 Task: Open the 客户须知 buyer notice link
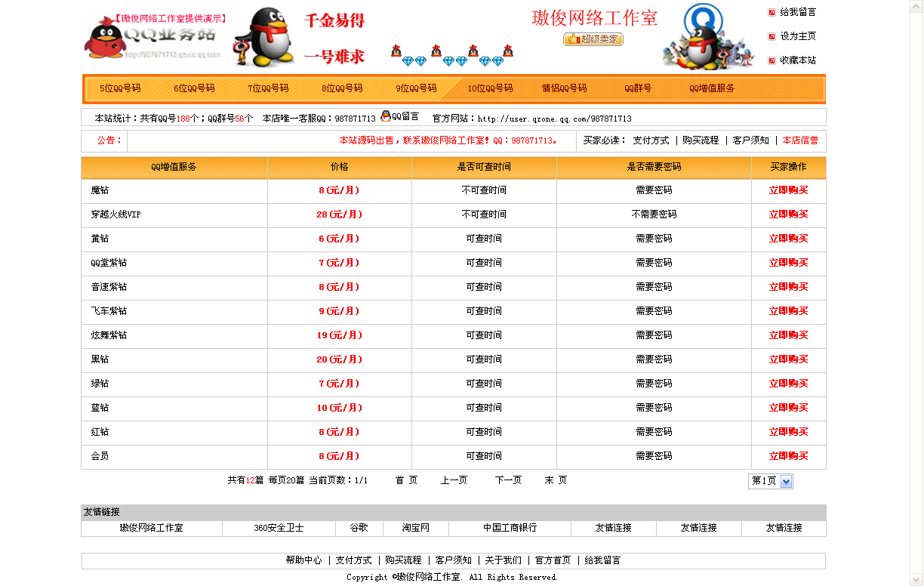751,140
